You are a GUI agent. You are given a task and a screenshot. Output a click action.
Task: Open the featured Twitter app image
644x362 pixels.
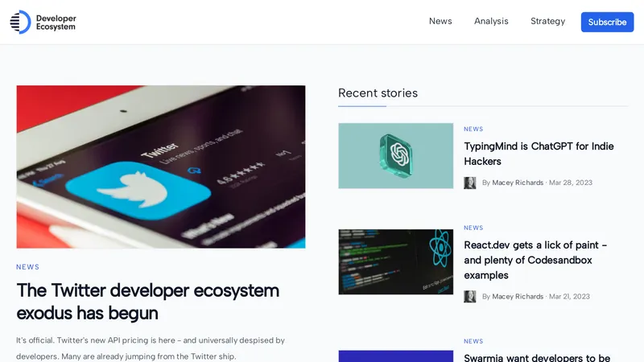coord(161,167)
